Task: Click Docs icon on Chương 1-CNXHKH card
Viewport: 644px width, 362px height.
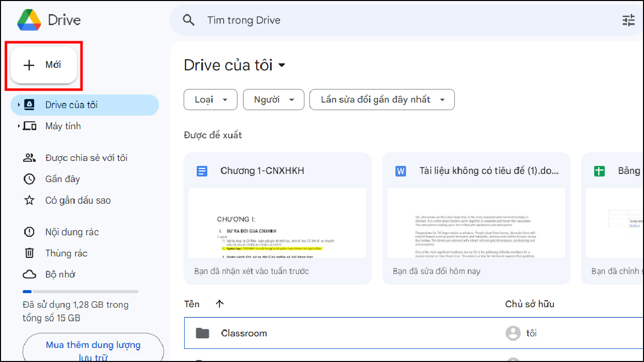Action: (x=202, y=171)
